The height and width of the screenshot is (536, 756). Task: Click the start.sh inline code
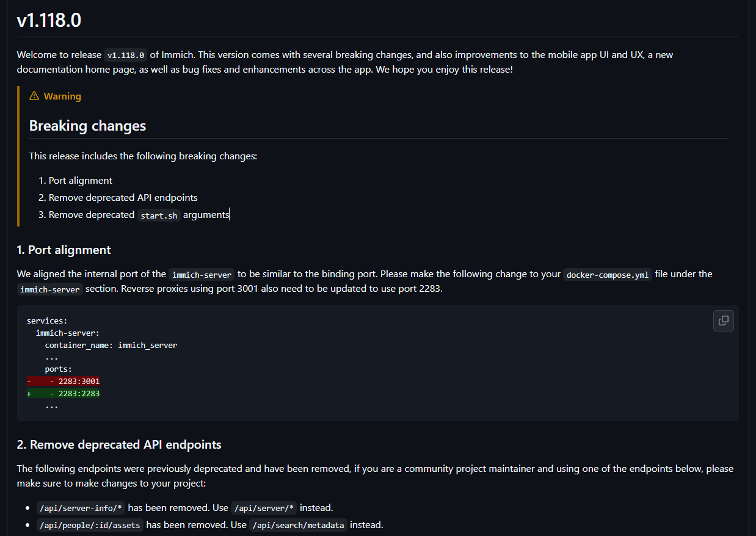[159, 215]
